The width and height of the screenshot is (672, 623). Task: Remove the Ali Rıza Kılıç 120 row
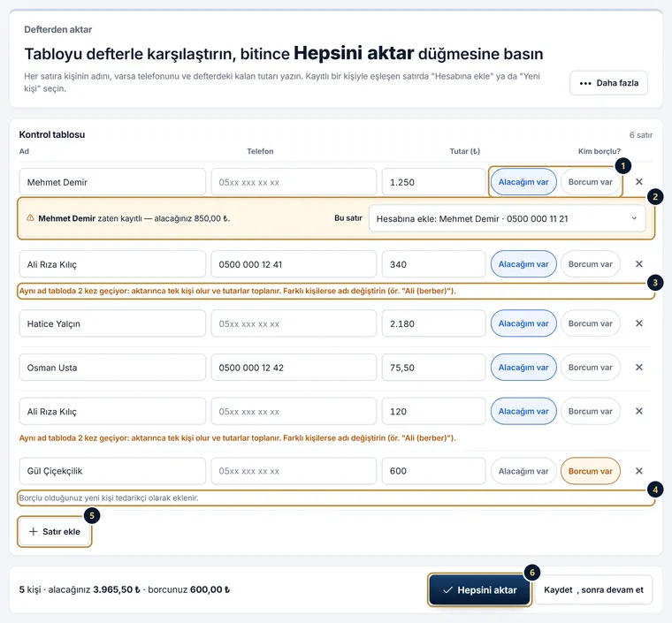tap(638, 412)
